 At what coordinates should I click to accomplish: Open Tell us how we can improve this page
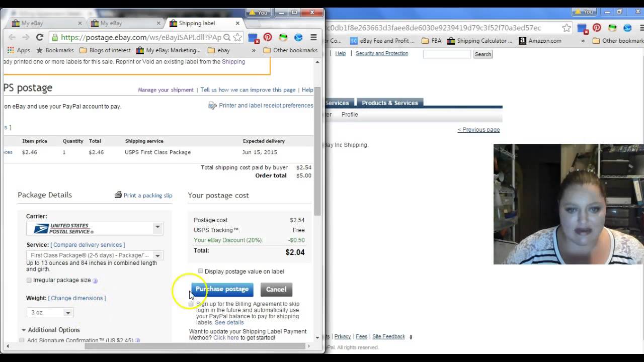click(248, 90)
